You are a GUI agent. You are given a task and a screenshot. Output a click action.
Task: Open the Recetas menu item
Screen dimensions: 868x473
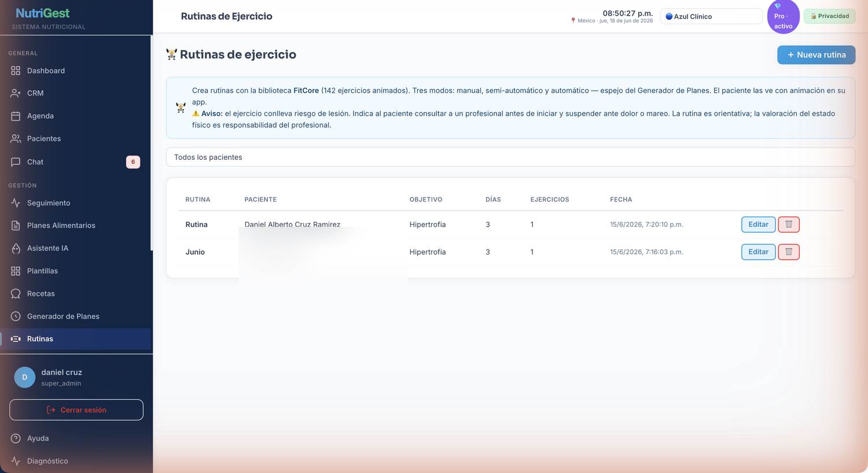click(x=75, y=294)
